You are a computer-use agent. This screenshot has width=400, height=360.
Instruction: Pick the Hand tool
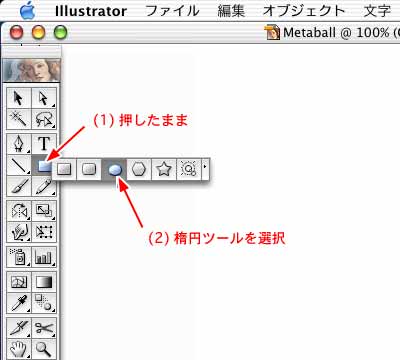point(19,349)
